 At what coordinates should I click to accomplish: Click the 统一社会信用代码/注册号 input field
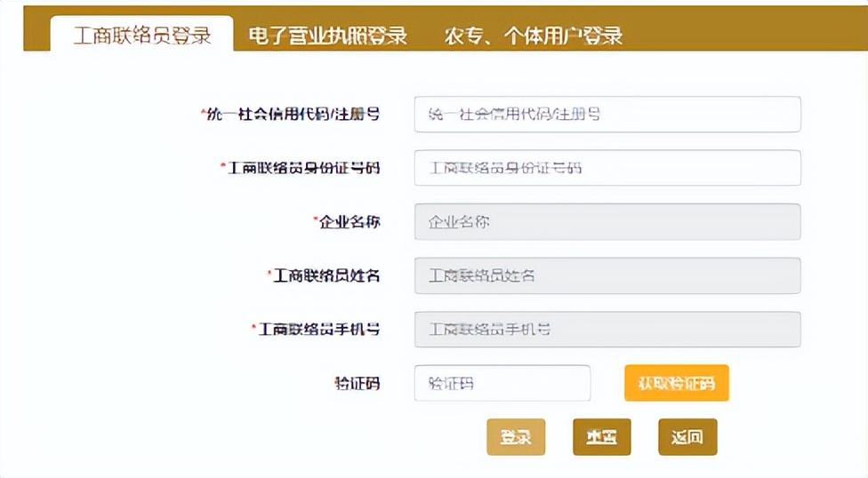(607, 114)
